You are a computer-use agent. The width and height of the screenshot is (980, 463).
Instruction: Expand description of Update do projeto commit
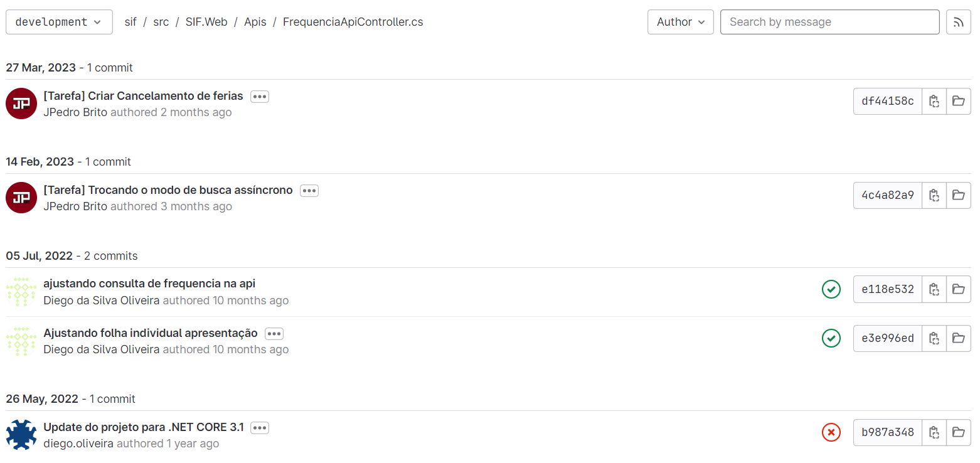[x=260, y=428]
